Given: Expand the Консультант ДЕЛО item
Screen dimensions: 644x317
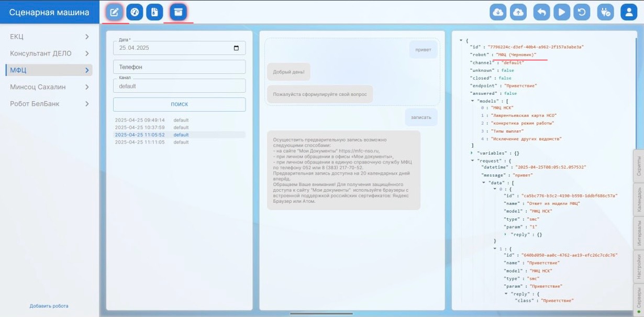Looking at the screenshot, I should coord(87,53).
